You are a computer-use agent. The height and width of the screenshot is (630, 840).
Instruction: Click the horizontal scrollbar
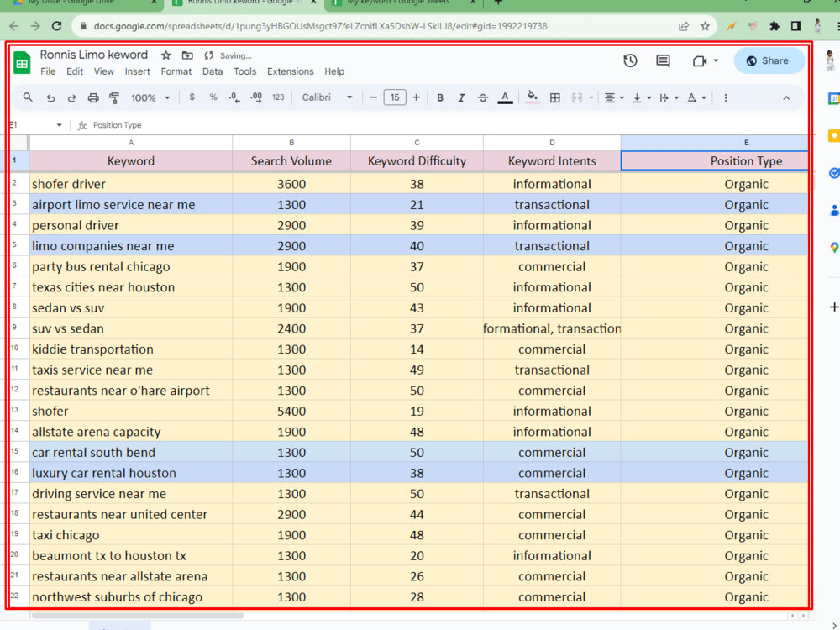(137, 616)
